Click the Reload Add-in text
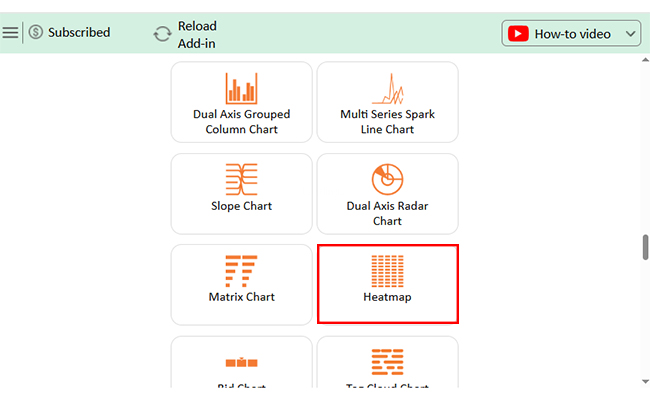This screenshot has width=650, height=414. 197,34
